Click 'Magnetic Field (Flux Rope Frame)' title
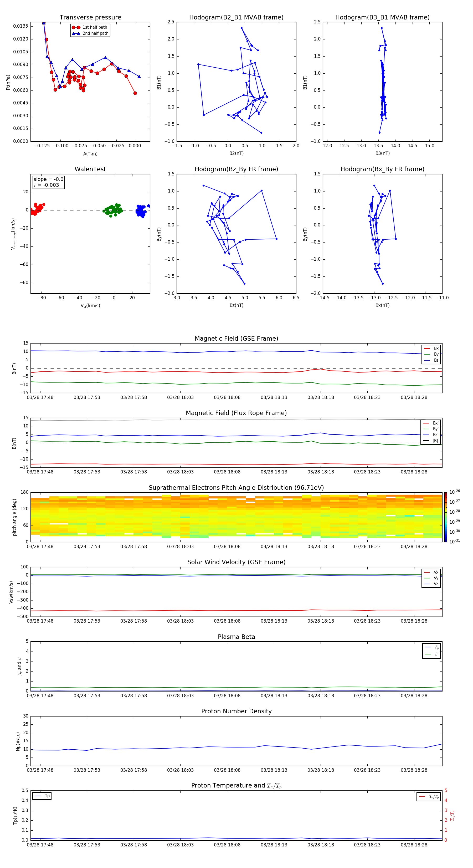Image resolution: width=473 pixels, height=868 pixels. 236,413
